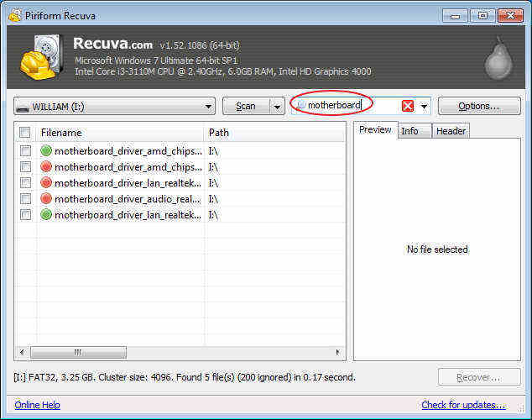Click the Recuva.com banner title
This screenshot has height=420, width=532.
click(113, 44)
